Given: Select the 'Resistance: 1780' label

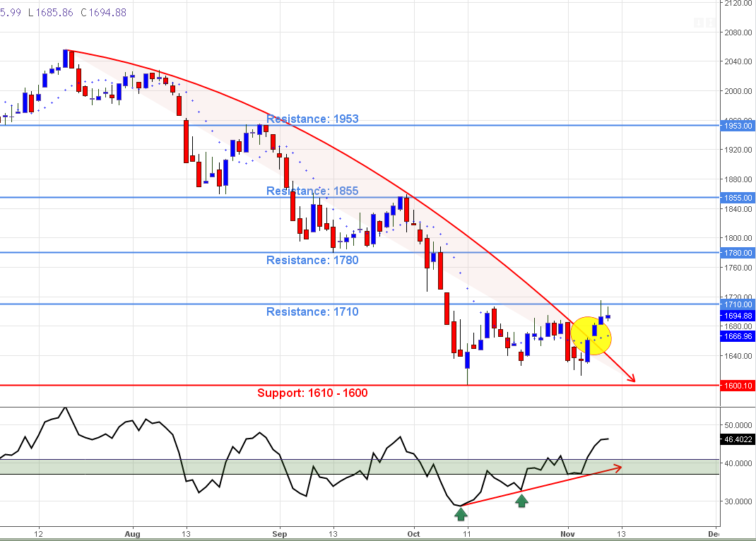Looking at the screenshot, I should click(x=312, y=260).
